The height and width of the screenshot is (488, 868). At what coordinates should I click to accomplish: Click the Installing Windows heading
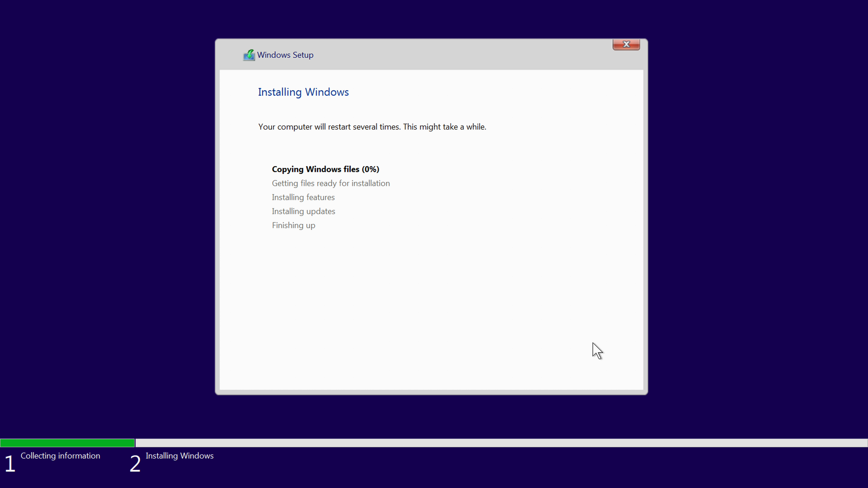point(303,92)
